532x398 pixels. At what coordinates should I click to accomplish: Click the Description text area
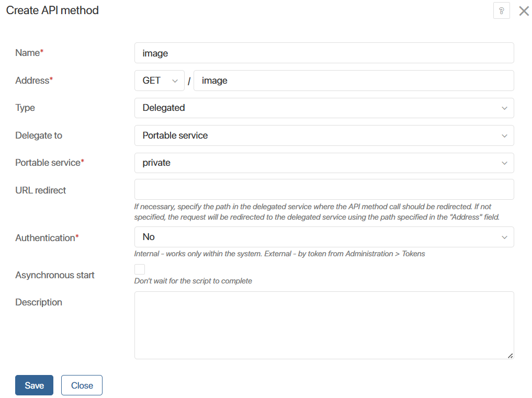[324, 324]
